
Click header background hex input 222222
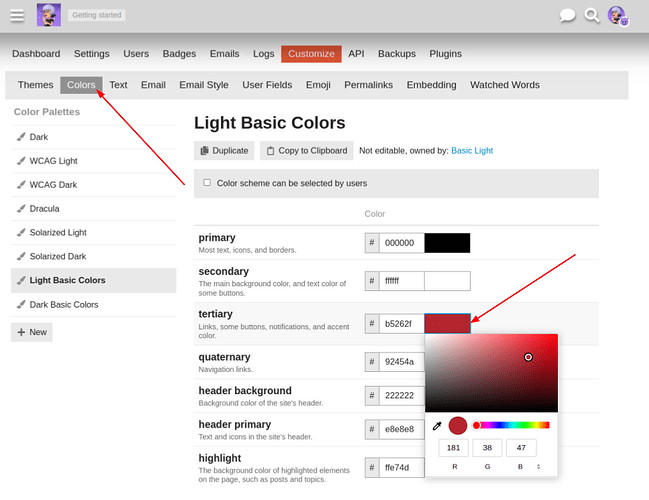[401, 395]
